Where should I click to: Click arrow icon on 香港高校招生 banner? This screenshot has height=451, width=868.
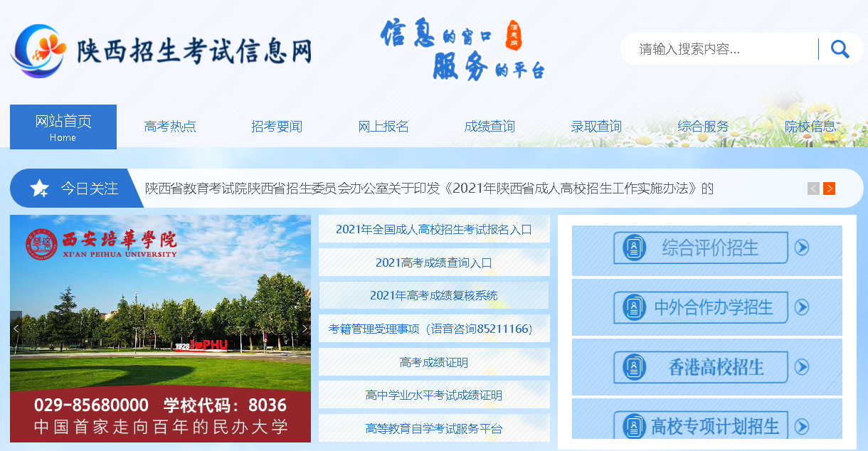(x=802, y=367)
